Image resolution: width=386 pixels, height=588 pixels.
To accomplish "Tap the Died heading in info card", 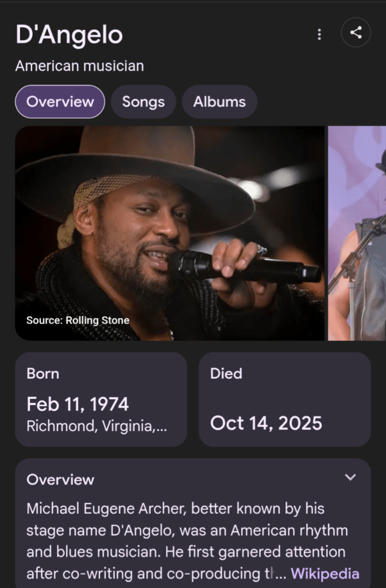I will 226,374.
